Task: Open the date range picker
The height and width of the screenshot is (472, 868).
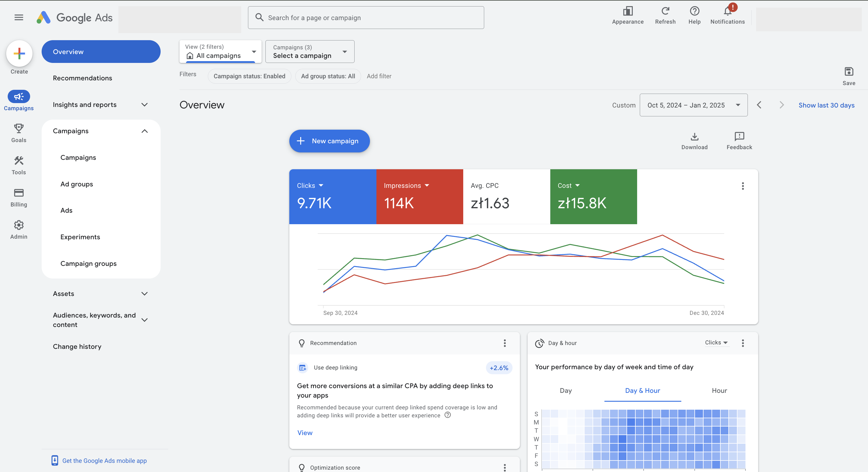Action: pos(694,105)
